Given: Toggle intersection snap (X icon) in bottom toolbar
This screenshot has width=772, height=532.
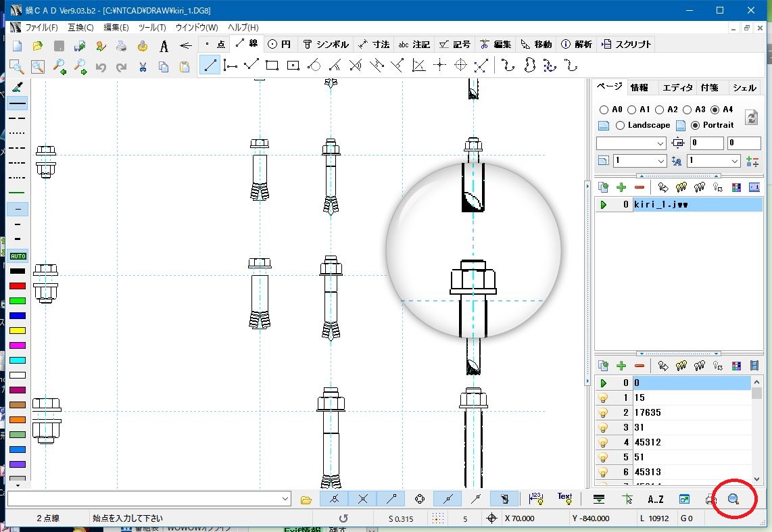Looking at the screenshot, I should 362,499.
